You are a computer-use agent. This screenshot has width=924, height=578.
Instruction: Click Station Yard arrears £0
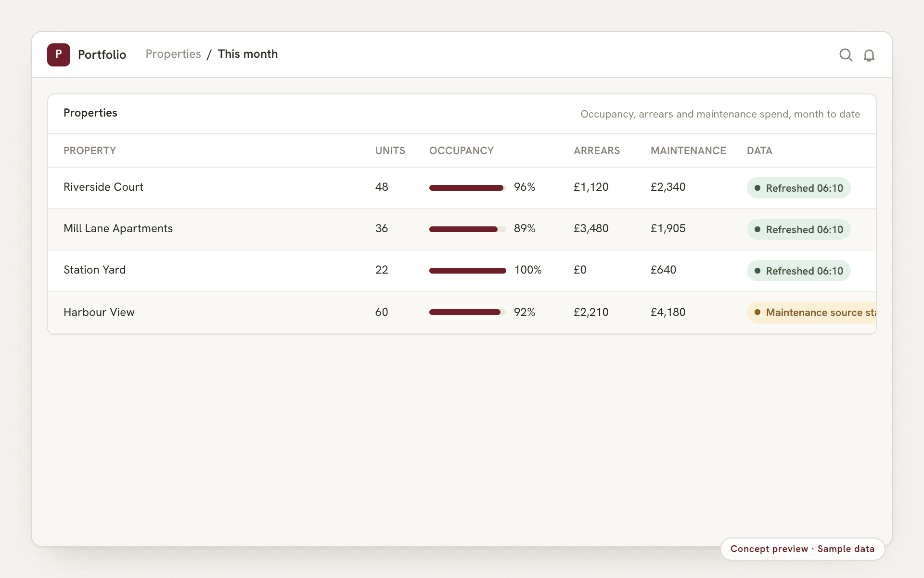pyautogui.click(x=580, y=270)
